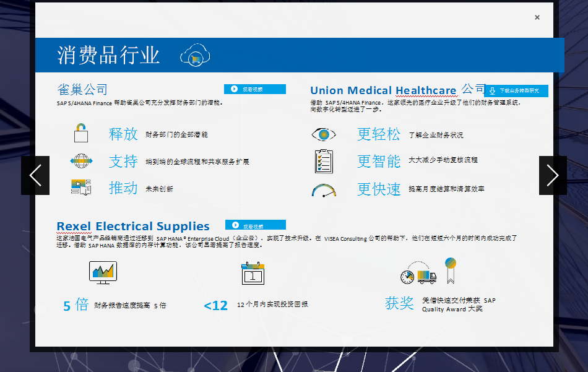Click the award ribbon icon above 获奖
Screen dimensions: 588x372
451,270
